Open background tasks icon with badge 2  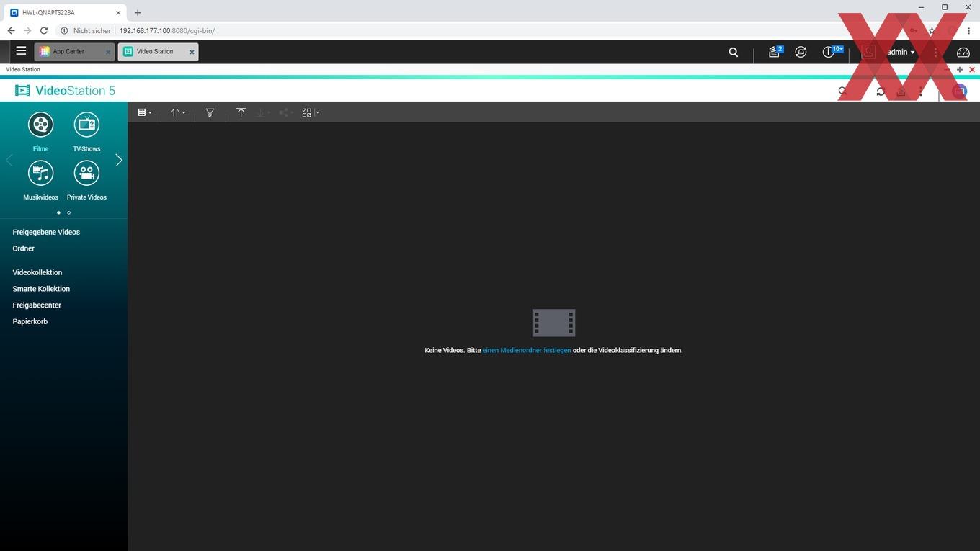(775, 52)
